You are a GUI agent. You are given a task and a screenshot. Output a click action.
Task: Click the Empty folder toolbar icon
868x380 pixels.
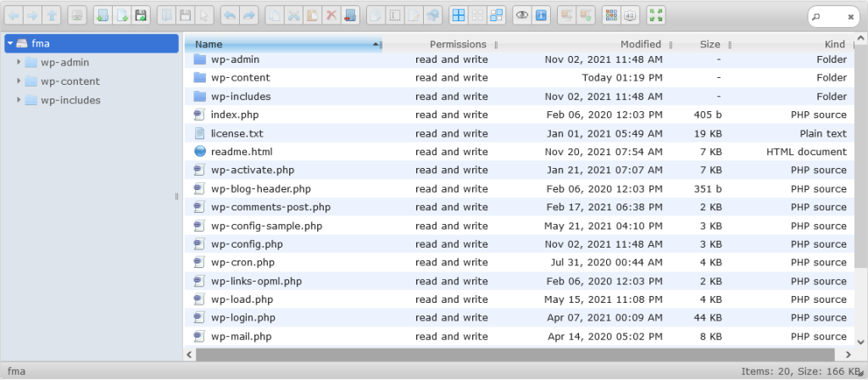[x=350, y=15]
